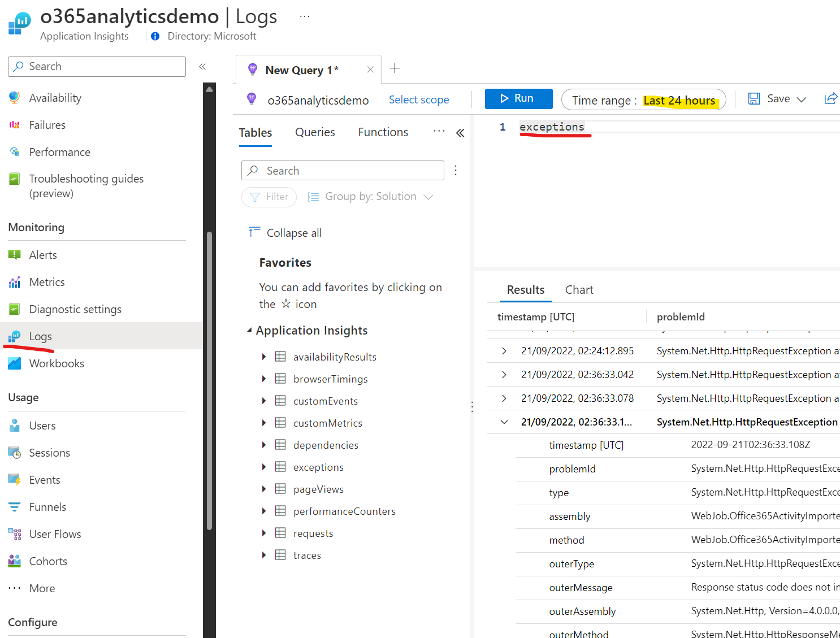Click the pageViews table name
The width and height of the screenshot is (840, 638).
coord(318,489)
